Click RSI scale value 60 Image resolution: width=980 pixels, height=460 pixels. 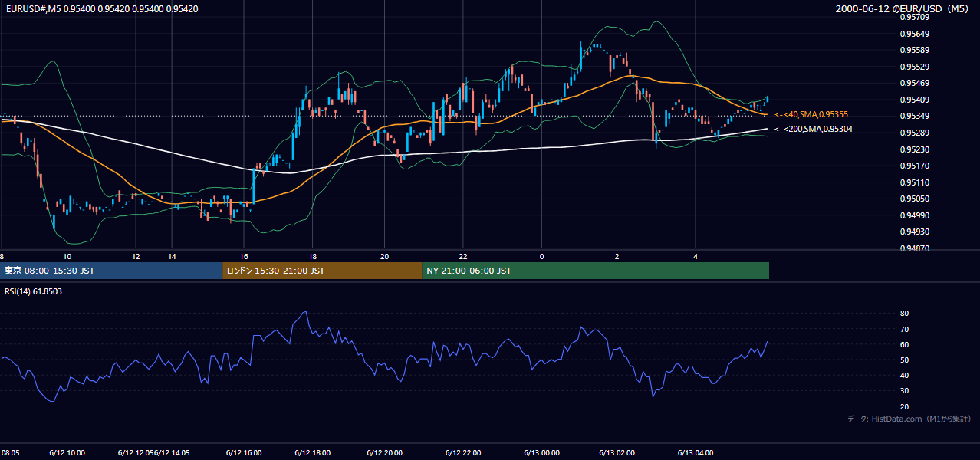tap(904, 344)
